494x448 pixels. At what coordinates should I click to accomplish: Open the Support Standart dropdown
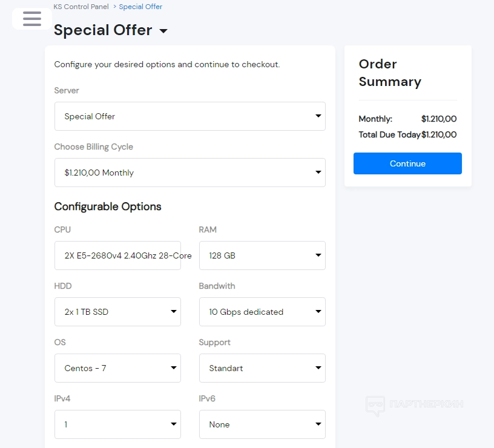(x=262, y=368)
